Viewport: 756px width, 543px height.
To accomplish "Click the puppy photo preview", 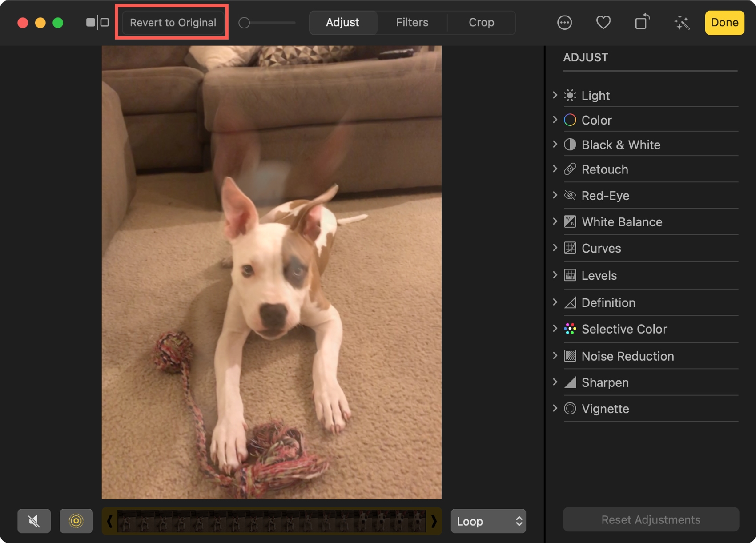I will (x=272, y=272).
